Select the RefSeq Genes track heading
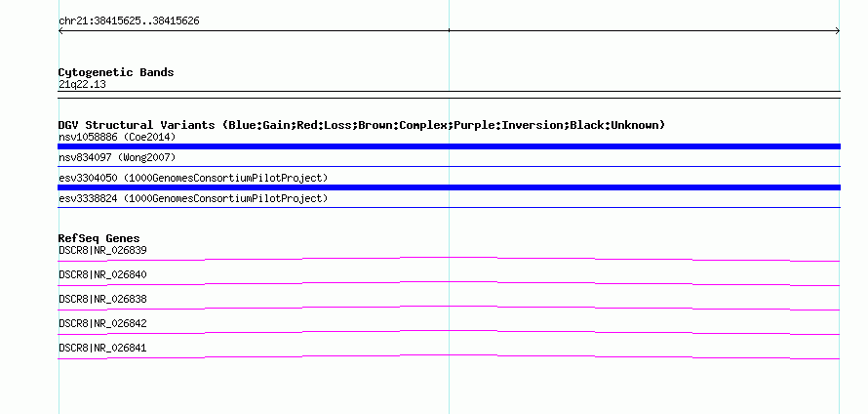 (99, 238)
